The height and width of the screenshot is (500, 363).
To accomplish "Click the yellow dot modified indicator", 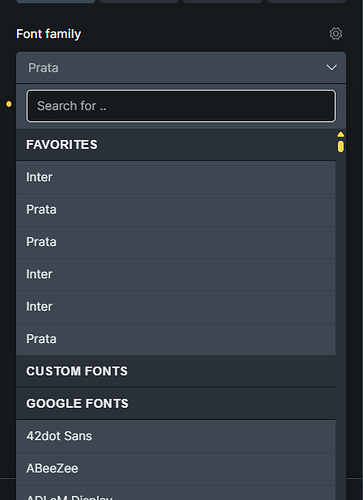I will [x=9, y=104].
